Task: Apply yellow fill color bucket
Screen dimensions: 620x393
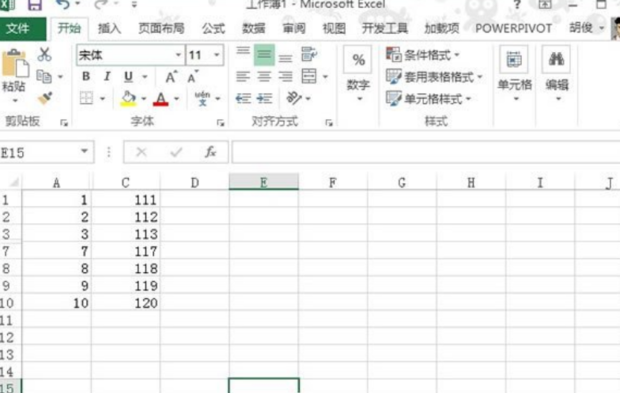Action: click(129, 98)
